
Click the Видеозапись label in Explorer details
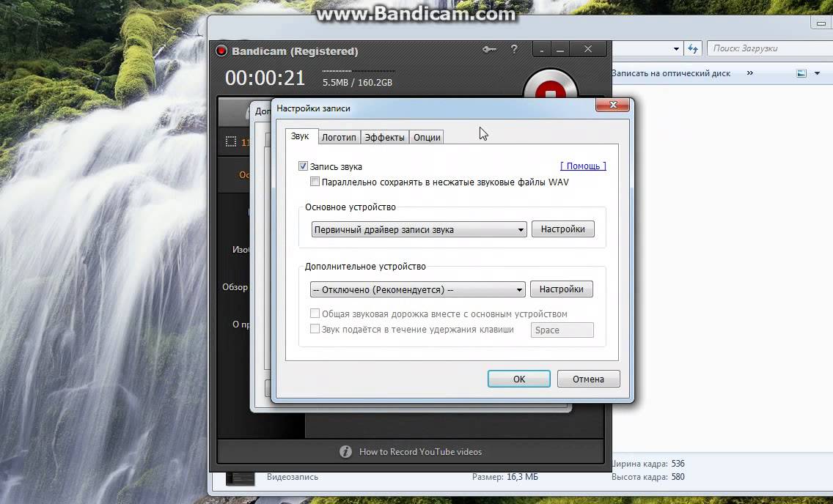click(293, 477)
